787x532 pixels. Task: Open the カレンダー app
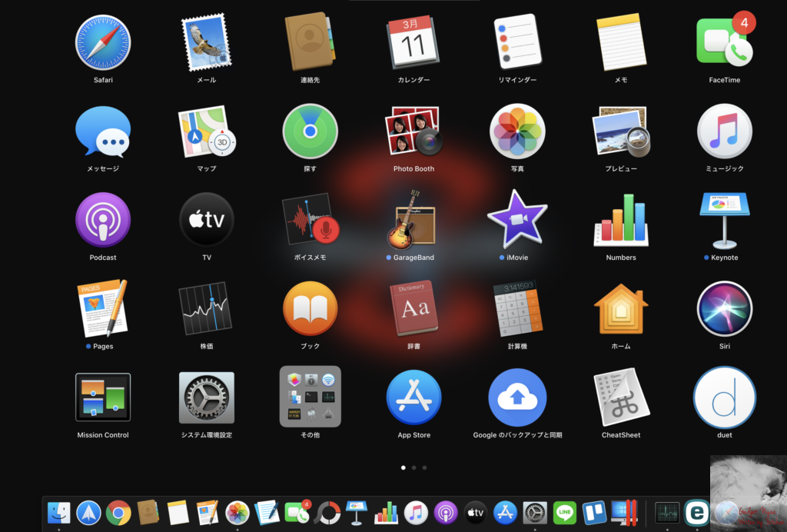[x=413, y=42]
